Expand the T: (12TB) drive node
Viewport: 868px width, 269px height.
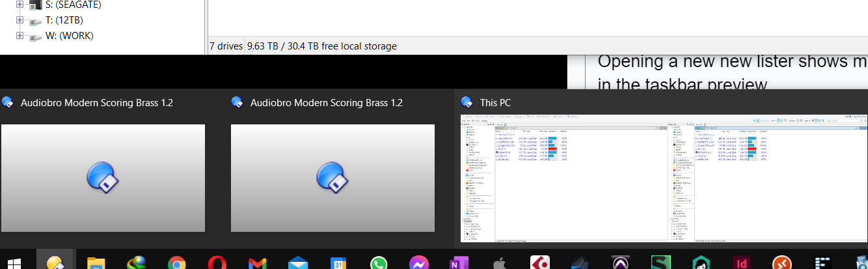click(20, 20)
